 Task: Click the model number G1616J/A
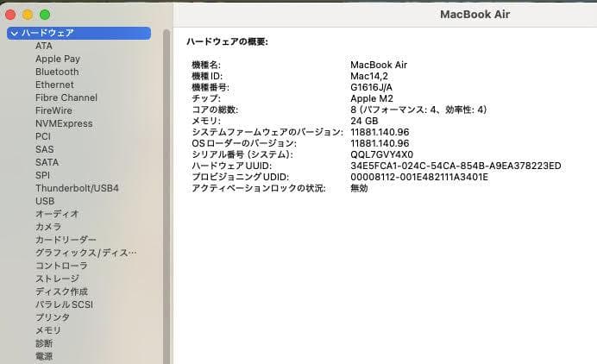tap(371, 87)
